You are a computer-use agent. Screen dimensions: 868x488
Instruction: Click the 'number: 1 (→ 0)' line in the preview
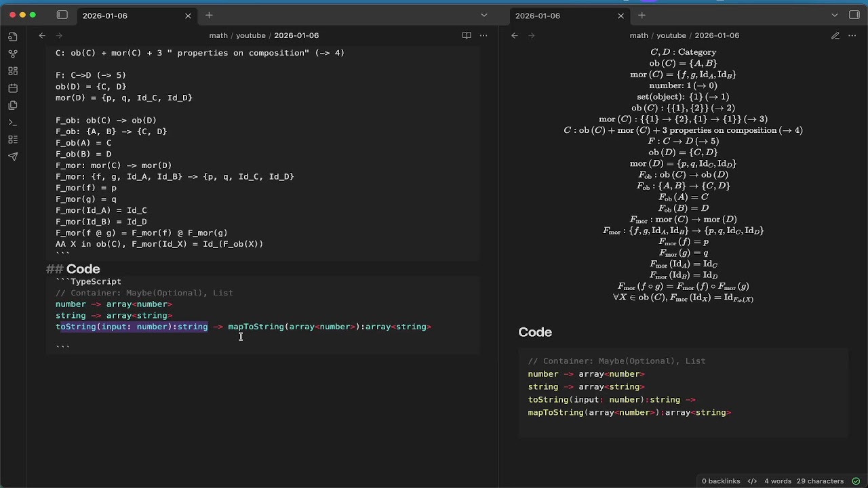tap(683, 85)
